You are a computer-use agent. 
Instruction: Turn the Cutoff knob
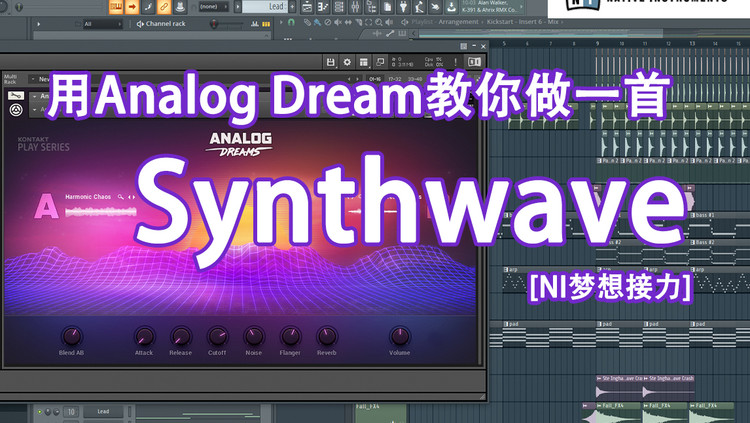coord(217,336)
